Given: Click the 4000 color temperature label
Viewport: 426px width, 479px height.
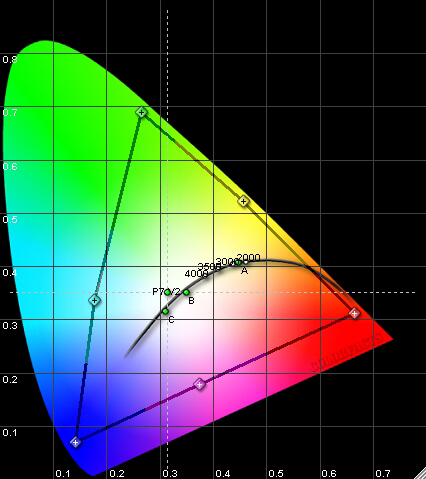Looking at the screenshot, I should 196,274.
